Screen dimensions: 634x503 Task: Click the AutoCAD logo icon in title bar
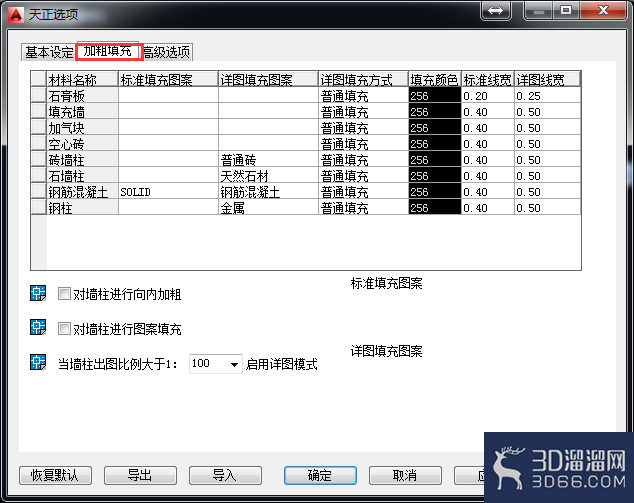tap(17, 15)
